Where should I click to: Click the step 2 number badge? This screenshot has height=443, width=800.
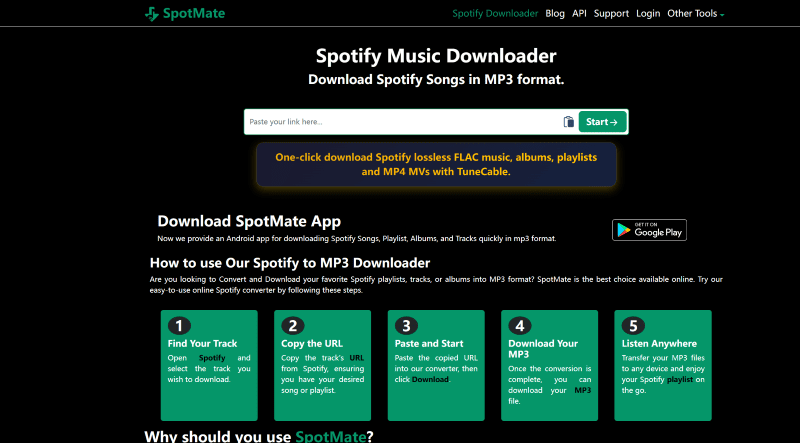pos(292,326)
